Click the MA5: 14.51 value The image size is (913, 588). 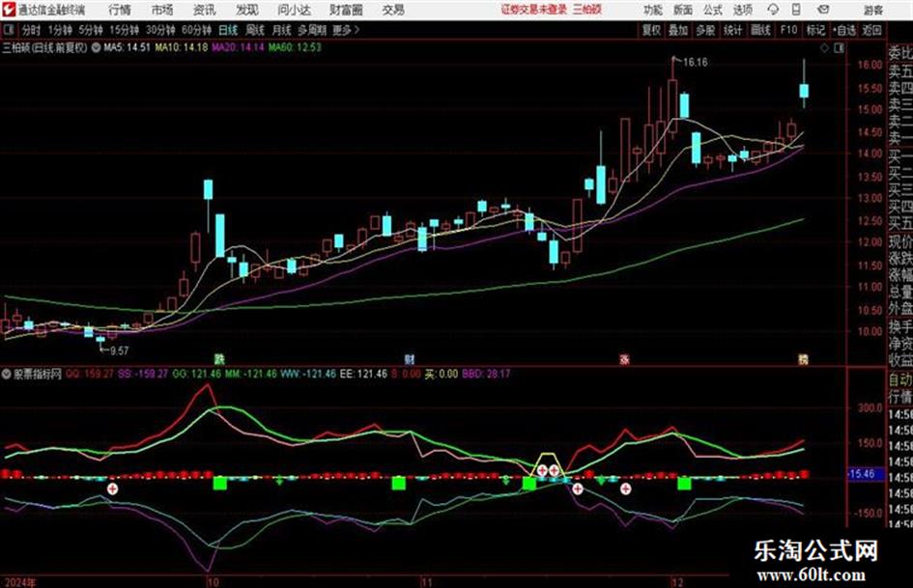click(127, 47)
